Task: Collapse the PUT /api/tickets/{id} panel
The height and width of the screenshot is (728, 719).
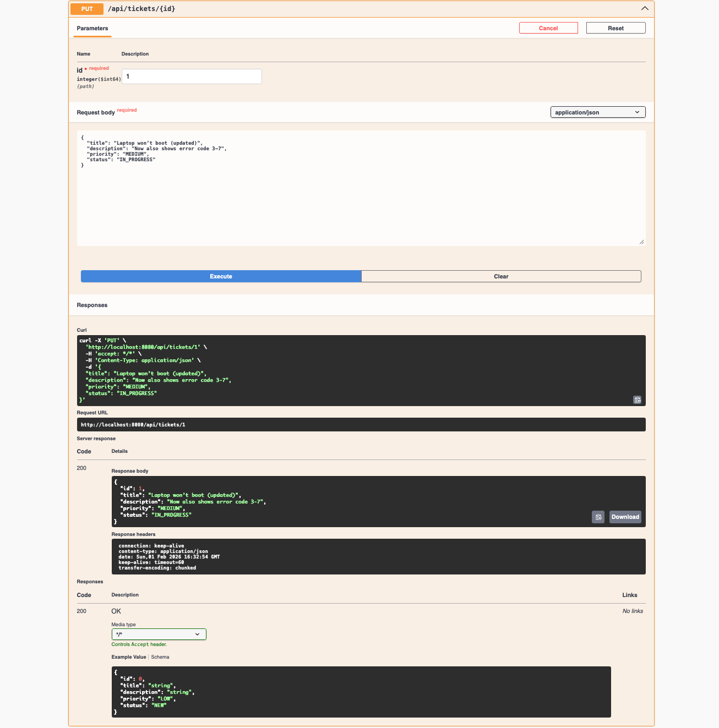Action: point(644,9)
